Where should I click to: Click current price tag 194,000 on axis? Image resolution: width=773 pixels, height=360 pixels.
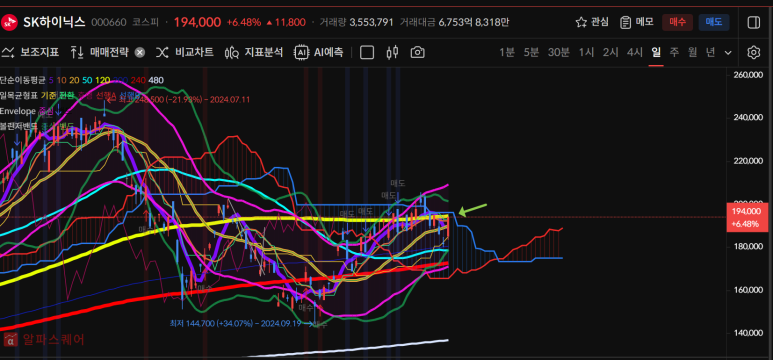coord(746,217)
